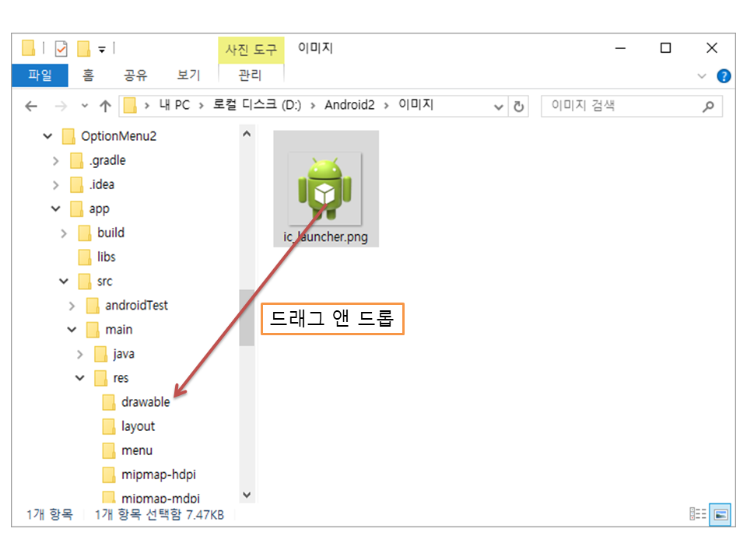The height and width of the screenshot is (560, 747).
Task: Select the drawable folder in tree
Action: point(145,402)
